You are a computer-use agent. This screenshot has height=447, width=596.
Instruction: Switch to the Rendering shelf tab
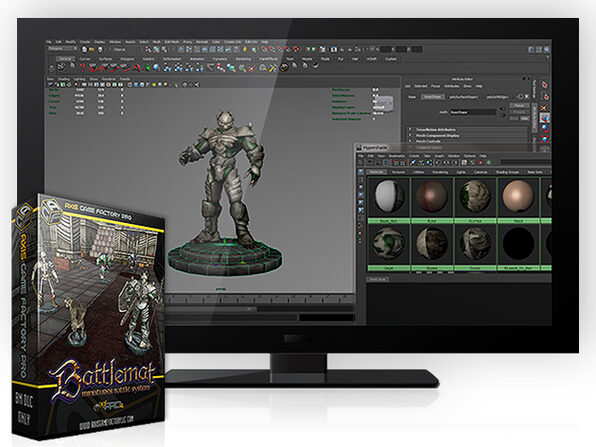(x=243, y=59)
